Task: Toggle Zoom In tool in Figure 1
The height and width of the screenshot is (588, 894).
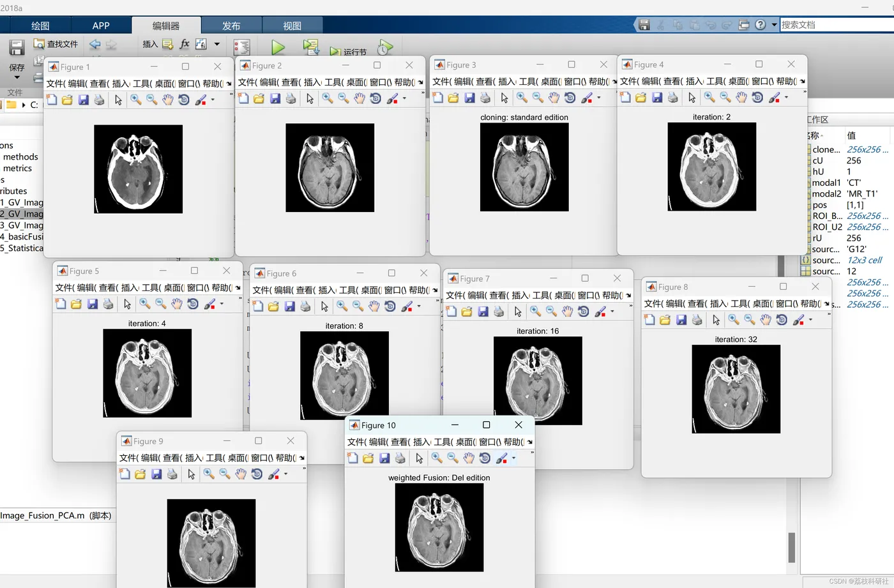Action: click(x=136, y=100)
